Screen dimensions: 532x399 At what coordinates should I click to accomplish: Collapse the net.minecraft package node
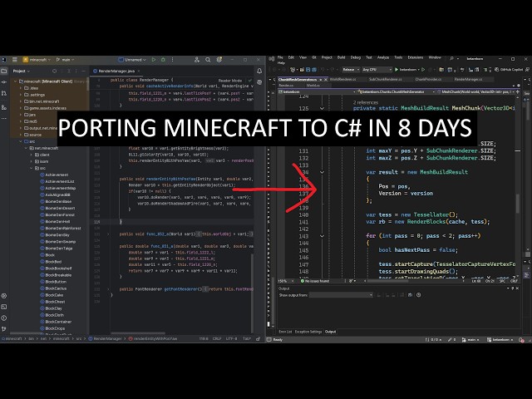click(26, 148)
